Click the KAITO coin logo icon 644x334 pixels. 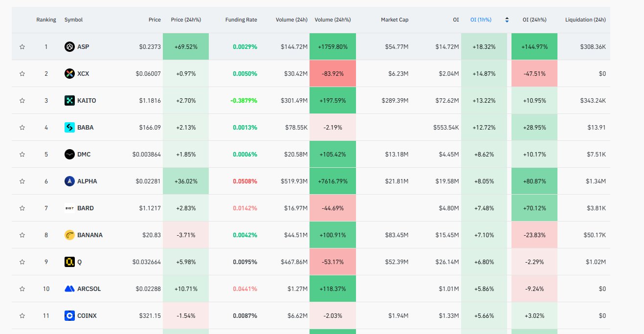pos(69,101)
